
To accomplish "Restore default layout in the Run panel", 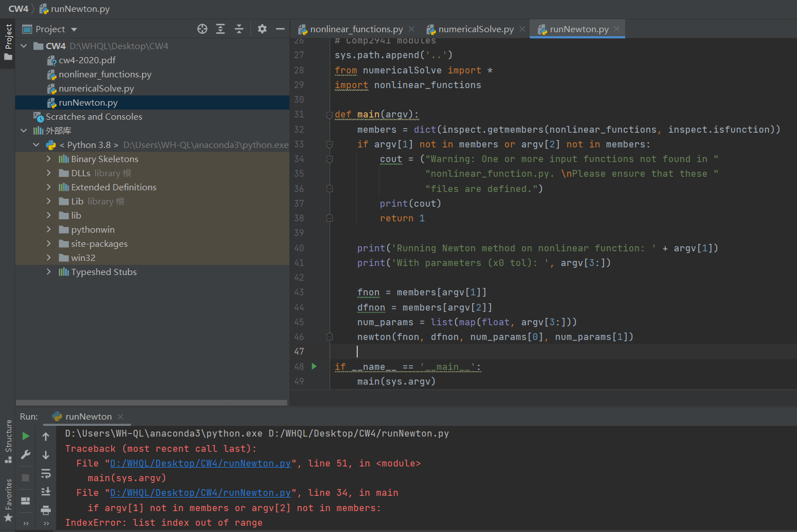I will tap(25, 500).
